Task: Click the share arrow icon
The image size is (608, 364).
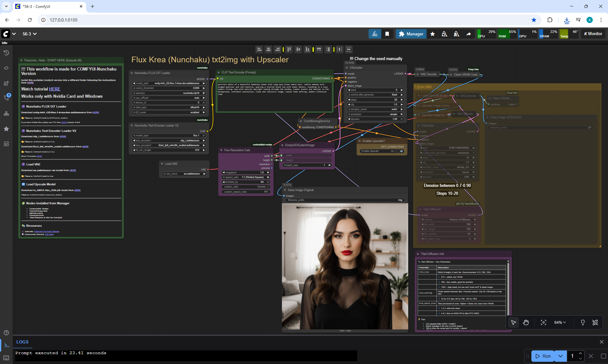Action: coord(469,34)
